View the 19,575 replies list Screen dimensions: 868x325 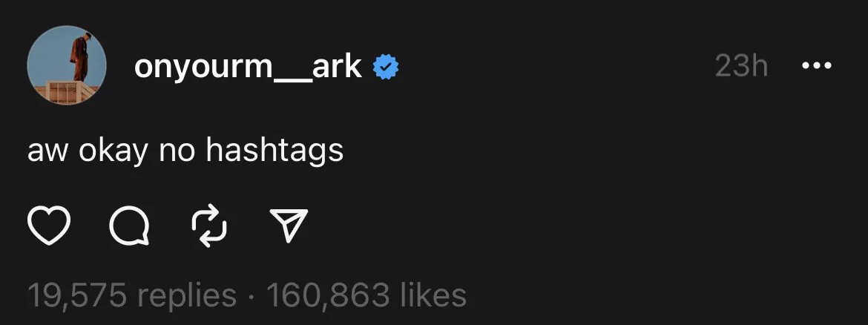click(132, 295)
